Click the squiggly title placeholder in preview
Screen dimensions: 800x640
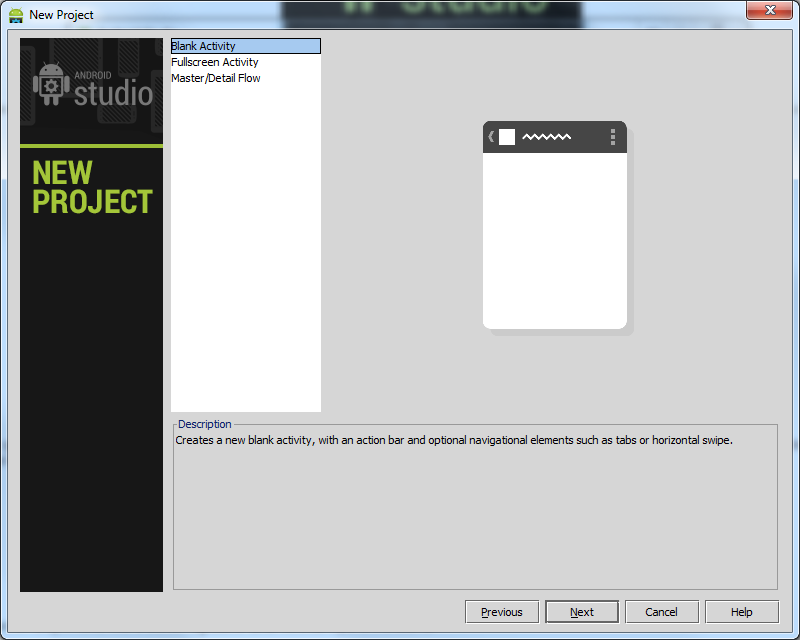pos(547,137)
